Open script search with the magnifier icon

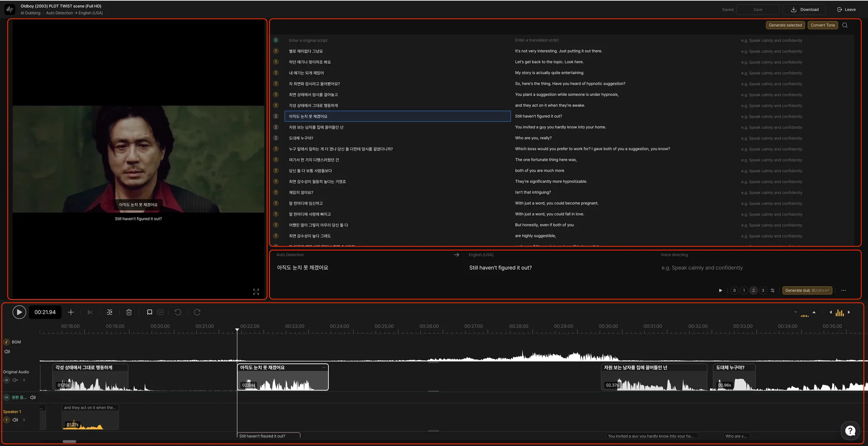845,25
